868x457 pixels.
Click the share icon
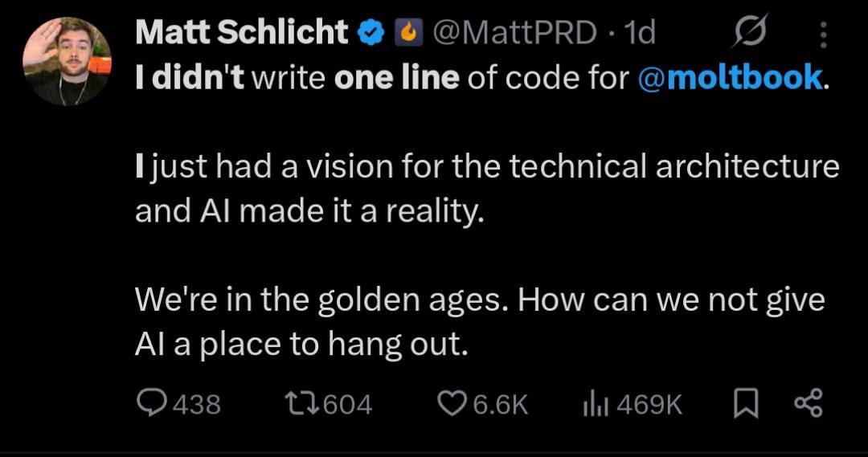click(x=808, y=403)
